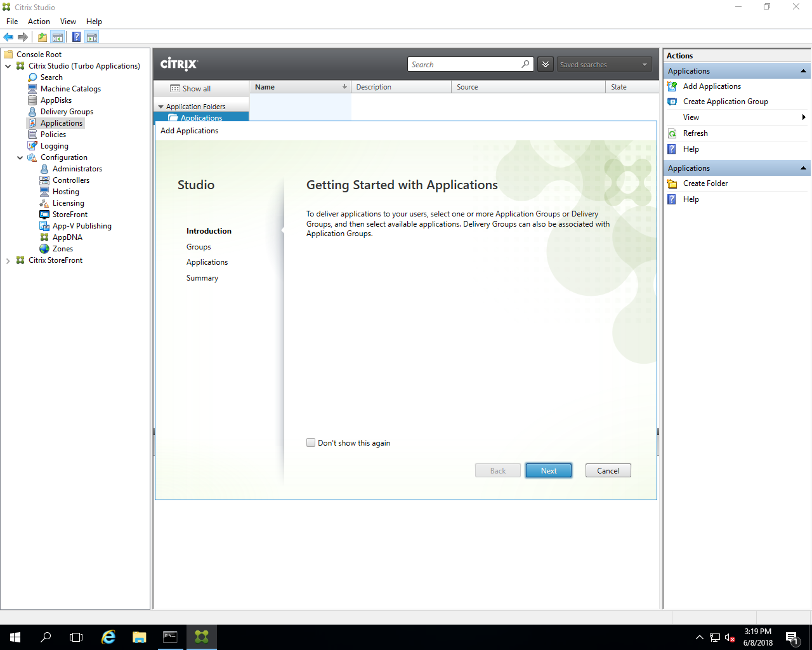Enable the Don't show this again checkbox
Viewport: 812px width, 650px height.
(x=311, y=442)
